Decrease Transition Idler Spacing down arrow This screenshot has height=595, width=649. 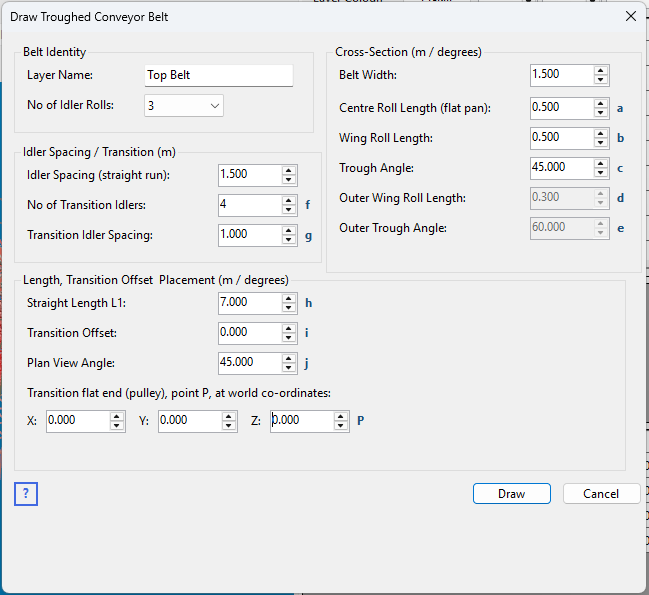(289, 240)
